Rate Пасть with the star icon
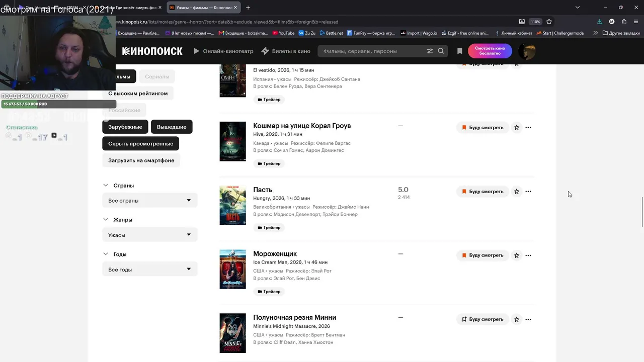 pos(516,192)
